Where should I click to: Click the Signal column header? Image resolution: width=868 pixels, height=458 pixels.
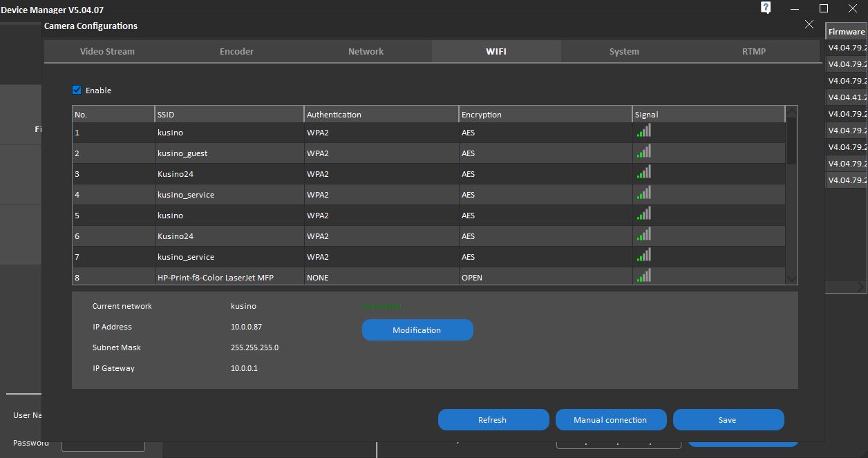coord(709,114)
